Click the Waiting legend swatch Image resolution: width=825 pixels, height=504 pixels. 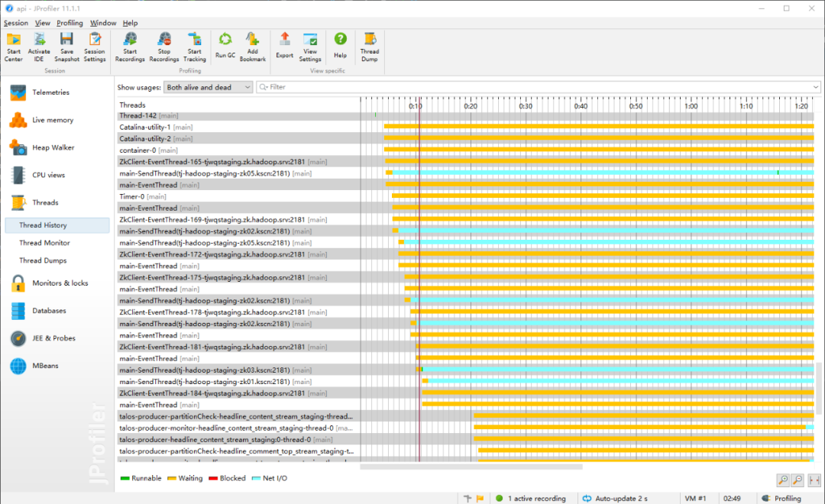[x=172, y=479]
